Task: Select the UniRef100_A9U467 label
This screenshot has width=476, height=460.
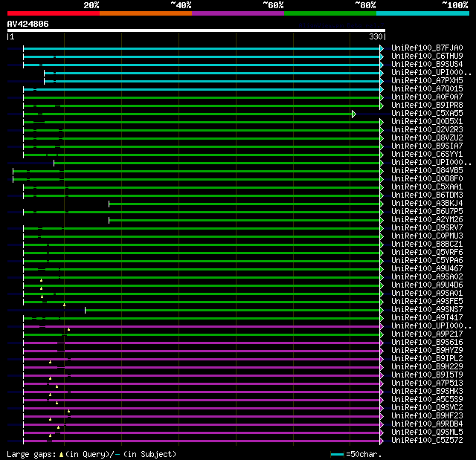Action: [x=427, y=269]
